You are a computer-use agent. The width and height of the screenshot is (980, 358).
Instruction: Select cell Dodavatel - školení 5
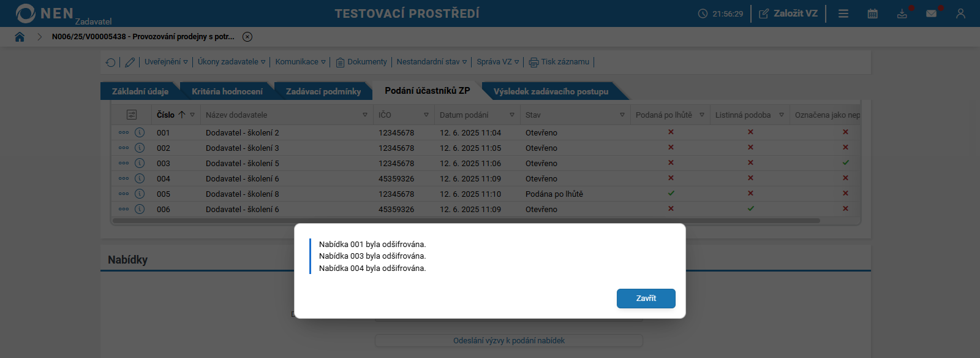pyautogui.click(x=243, y=163)
